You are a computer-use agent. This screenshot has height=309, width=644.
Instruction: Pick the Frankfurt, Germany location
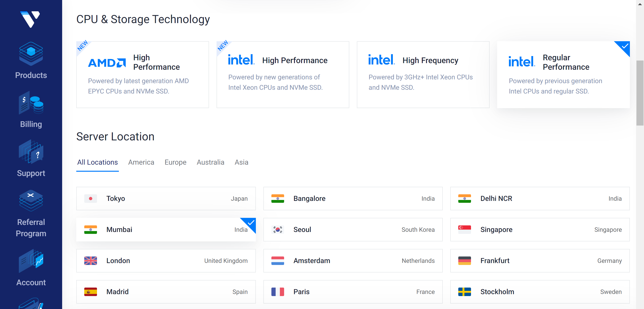tap(539, 260)
